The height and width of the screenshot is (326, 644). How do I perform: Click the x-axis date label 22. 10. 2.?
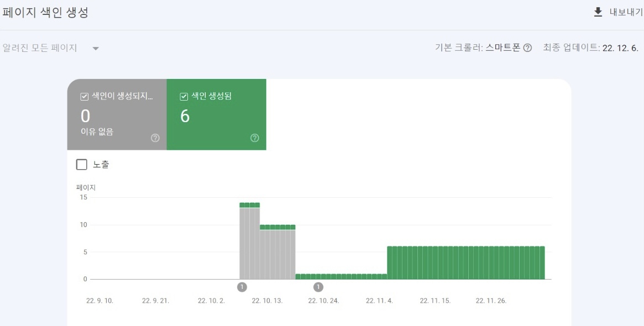click(212, 301)
